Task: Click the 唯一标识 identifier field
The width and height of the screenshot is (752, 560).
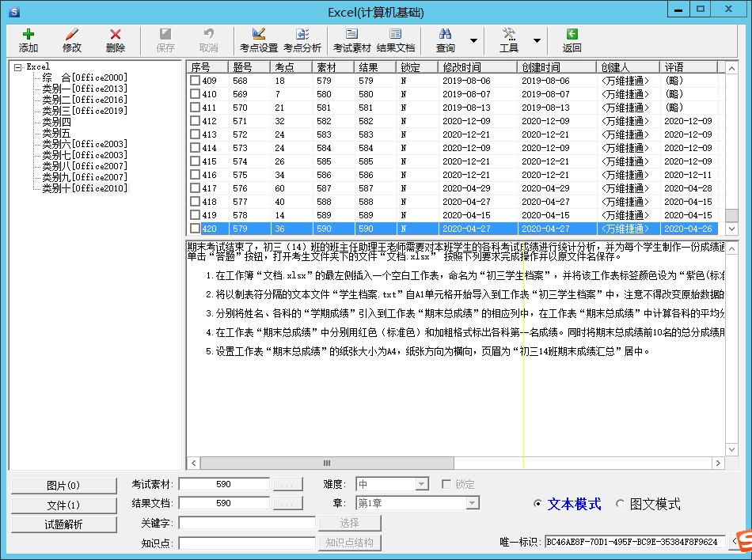Action: click(x=635, y=542)
